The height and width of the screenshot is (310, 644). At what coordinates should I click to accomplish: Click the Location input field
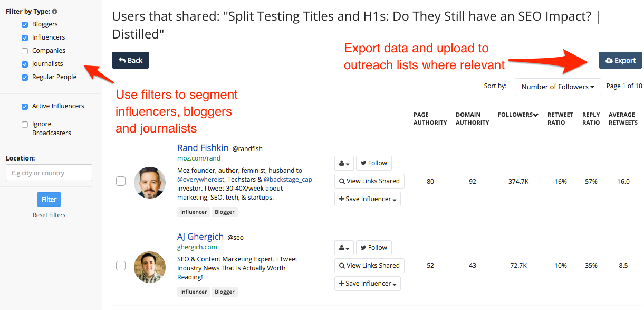coord(49,173)
